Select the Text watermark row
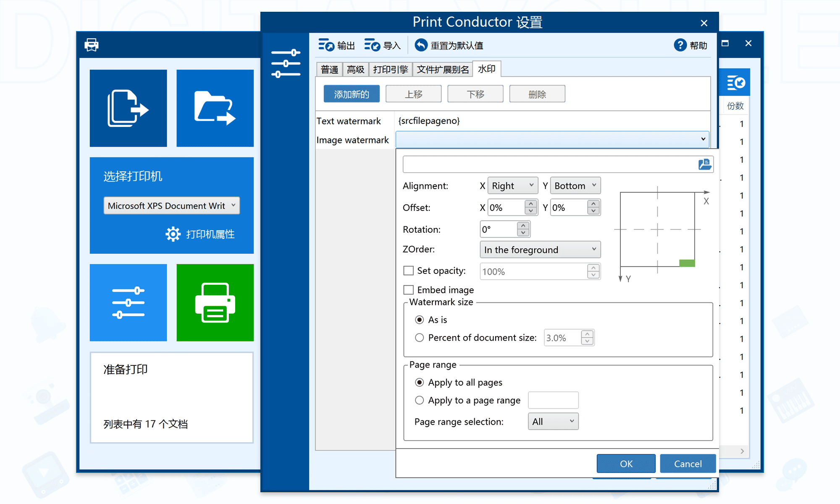 tap(512, 121)
